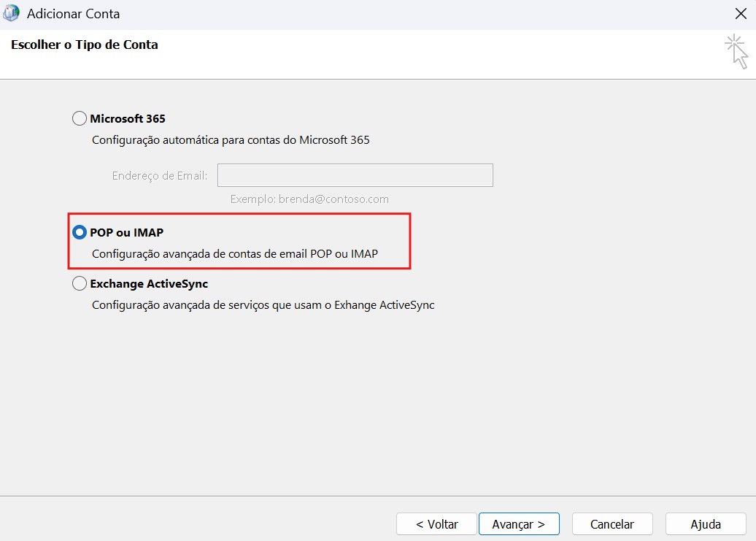Click the 'Escolher o Tipo de Conta' heading
Viewport: 756px width, 541px height.
click(x=85, y=45)
